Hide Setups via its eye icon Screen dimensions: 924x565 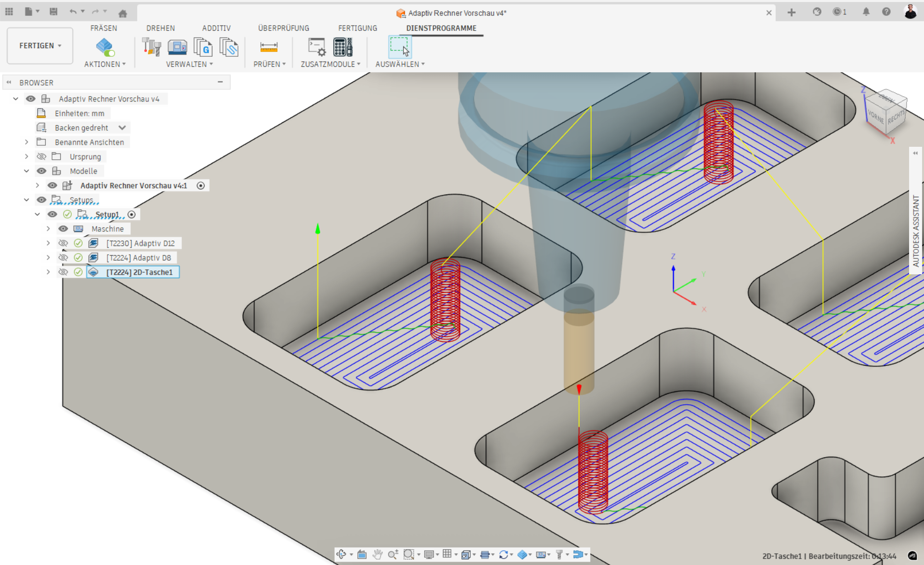[42, 200]
